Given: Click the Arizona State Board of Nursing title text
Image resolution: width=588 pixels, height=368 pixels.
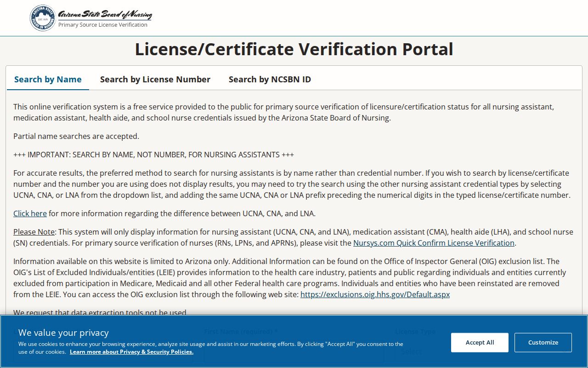Looking at the screenshot, I should point(105,15).
